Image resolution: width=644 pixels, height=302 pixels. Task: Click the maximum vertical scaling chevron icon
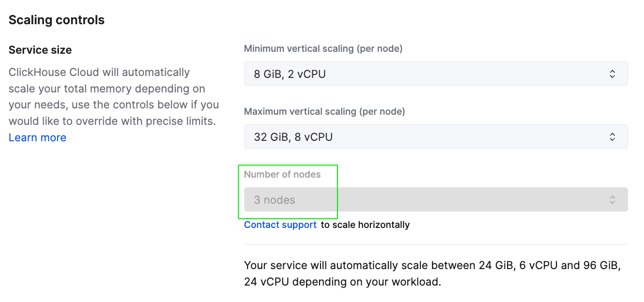pyautogui.click(x=612, y=136)
